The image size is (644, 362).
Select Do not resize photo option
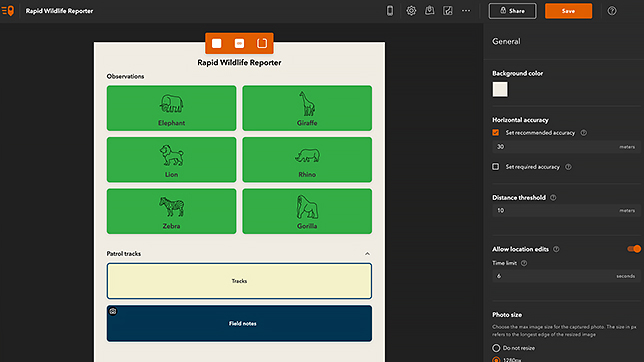pos(496,348)
